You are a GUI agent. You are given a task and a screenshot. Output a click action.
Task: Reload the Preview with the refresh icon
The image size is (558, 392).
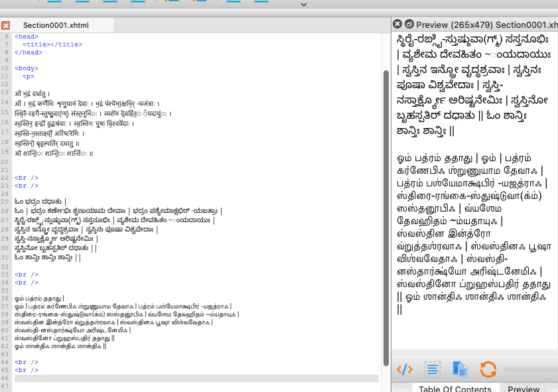pyautogui.click(x=488, y=369)
